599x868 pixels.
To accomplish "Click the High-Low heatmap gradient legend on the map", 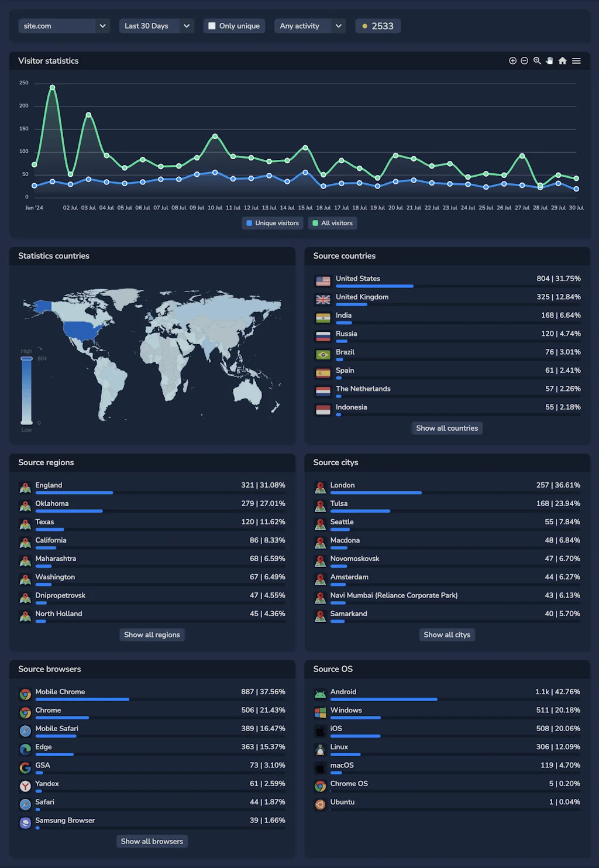I will pos(26,389).
